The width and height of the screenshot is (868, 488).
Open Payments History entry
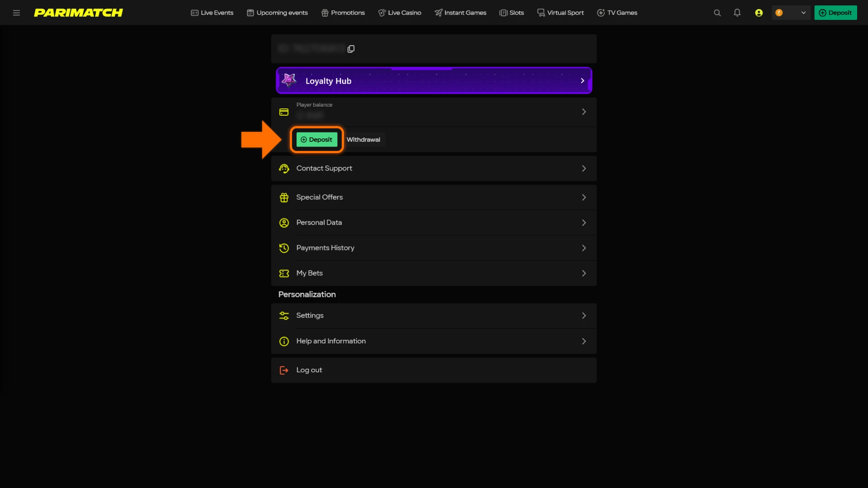(x=325, y=248)
